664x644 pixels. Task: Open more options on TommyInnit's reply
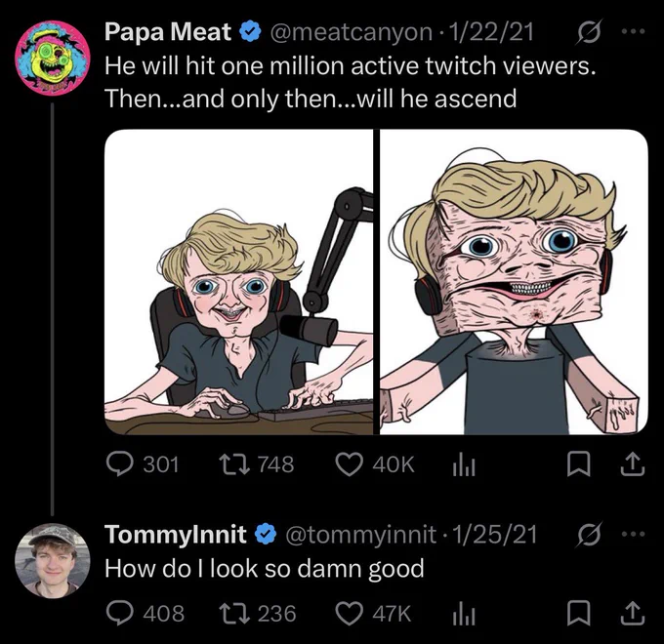pos(633,534)
